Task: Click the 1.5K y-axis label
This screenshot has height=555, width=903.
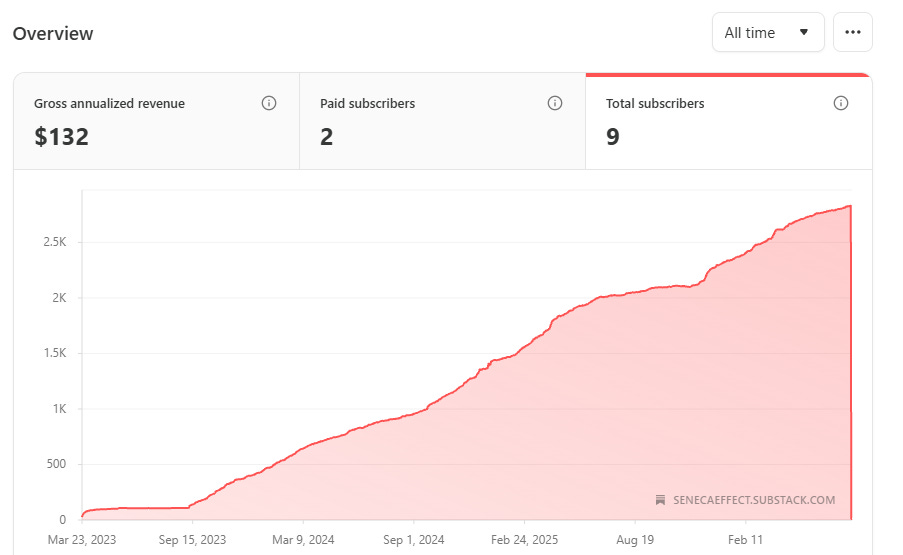Action: [55, 353]
